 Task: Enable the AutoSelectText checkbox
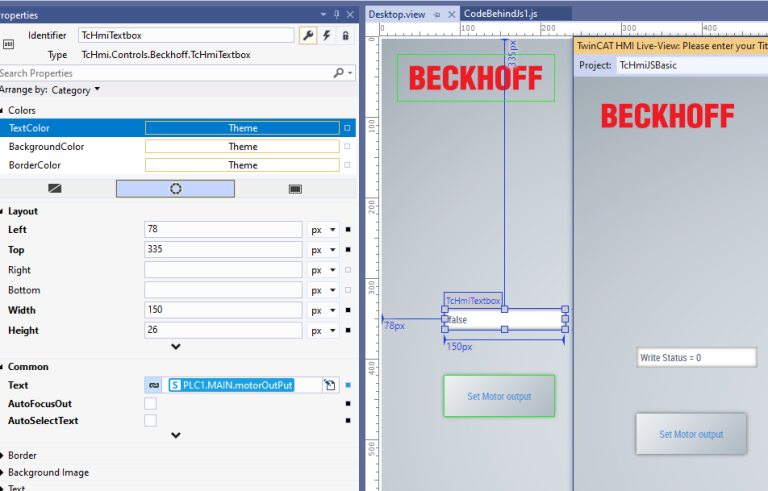tap(150, 420)
